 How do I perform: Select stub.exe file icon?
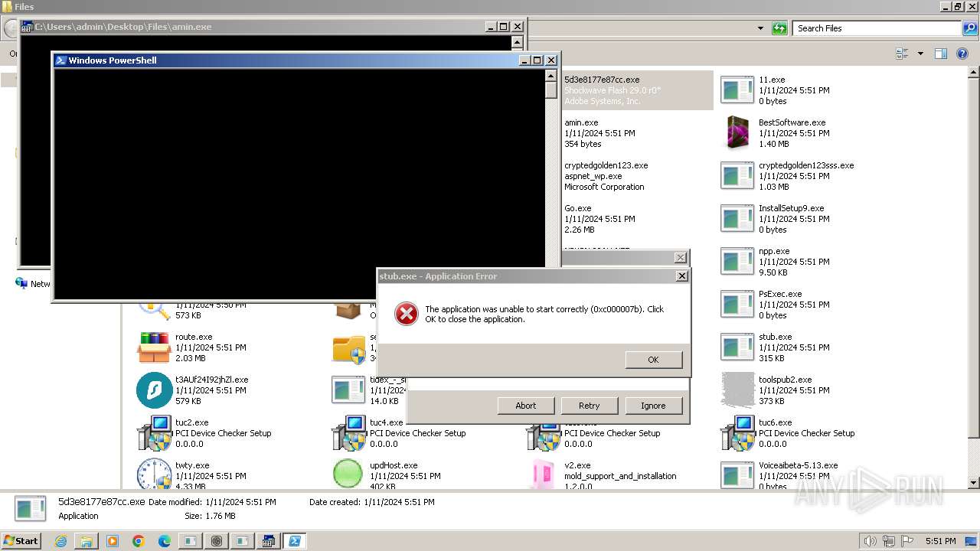[737, 347]
